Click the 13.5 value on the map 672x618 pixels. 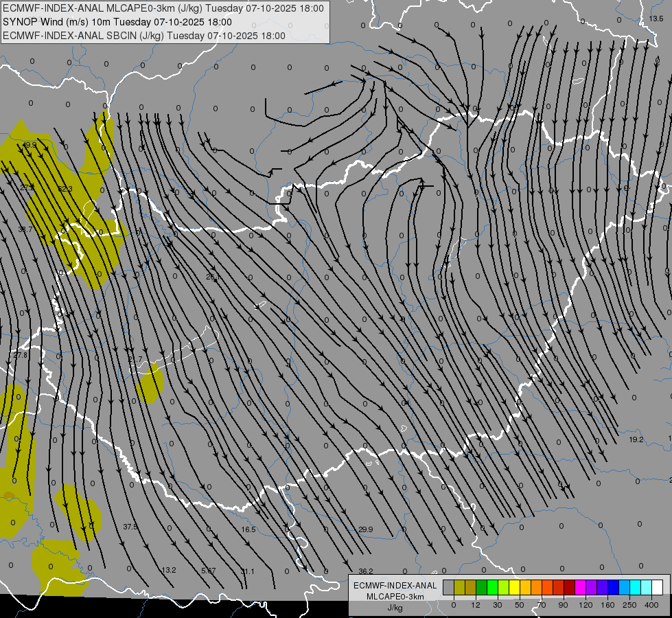(656, 19)
